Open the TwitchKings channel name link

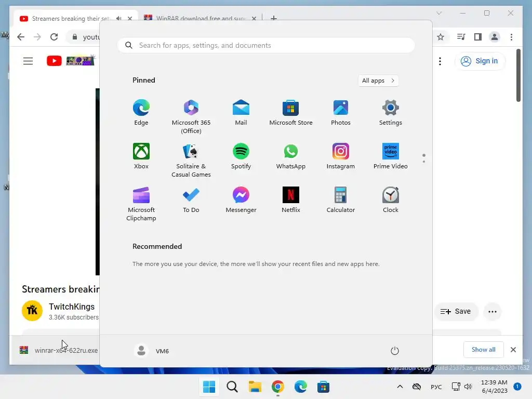pos(72,307)
